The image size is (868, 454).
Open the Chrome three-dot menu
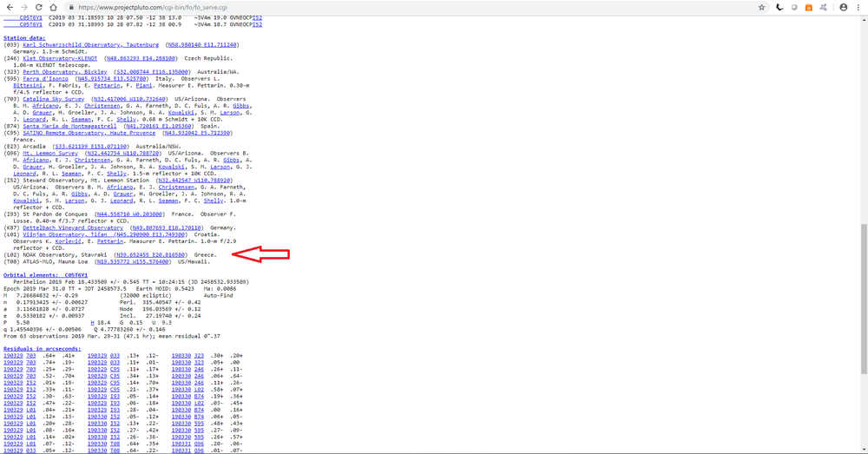858,6
